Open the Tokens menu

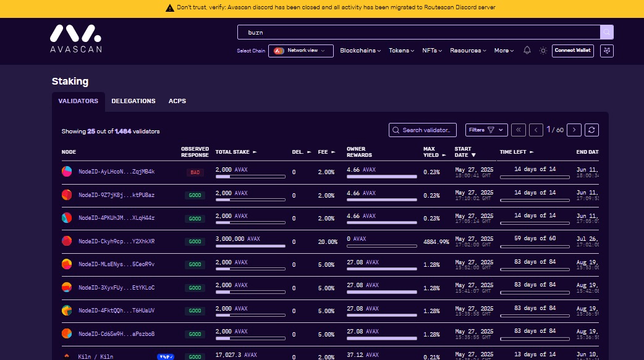401,51
